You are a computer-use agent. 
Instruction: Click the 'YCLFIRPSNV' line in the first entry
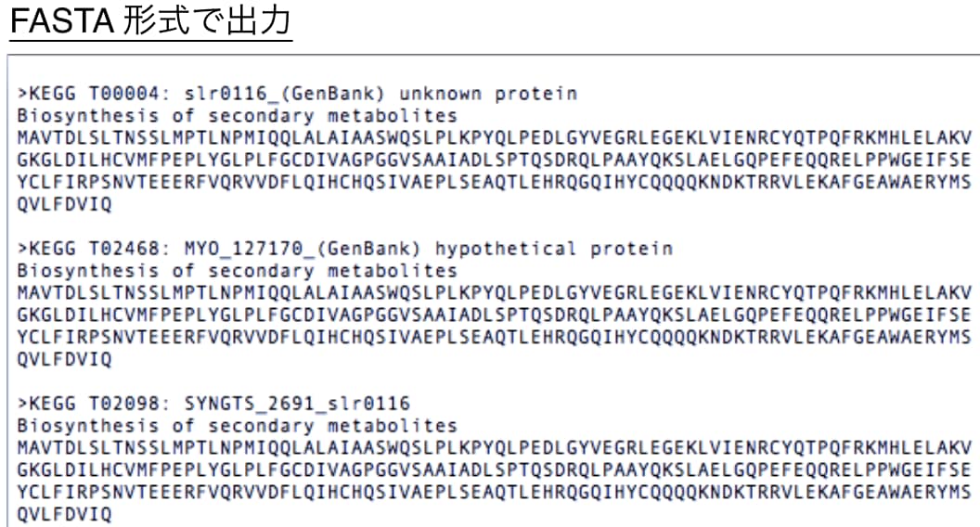point(494,182)
